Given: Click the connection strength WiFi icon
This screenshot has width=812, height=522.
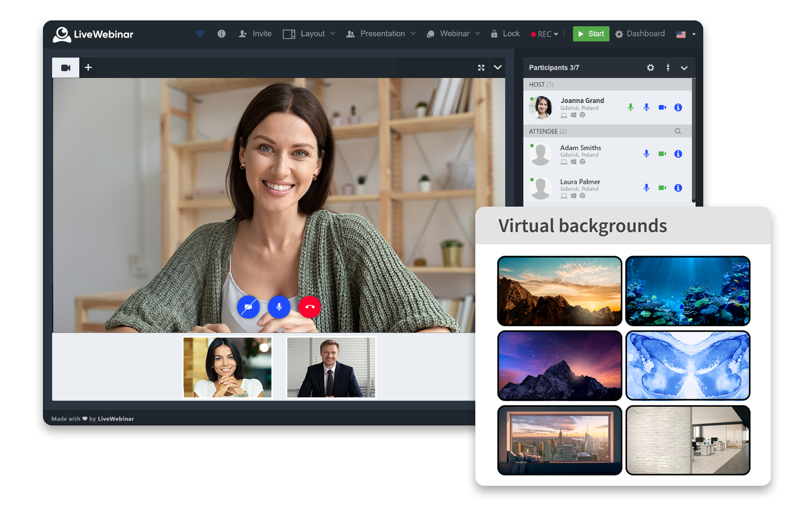Looking at the screenshot, I should pos(200,34).
